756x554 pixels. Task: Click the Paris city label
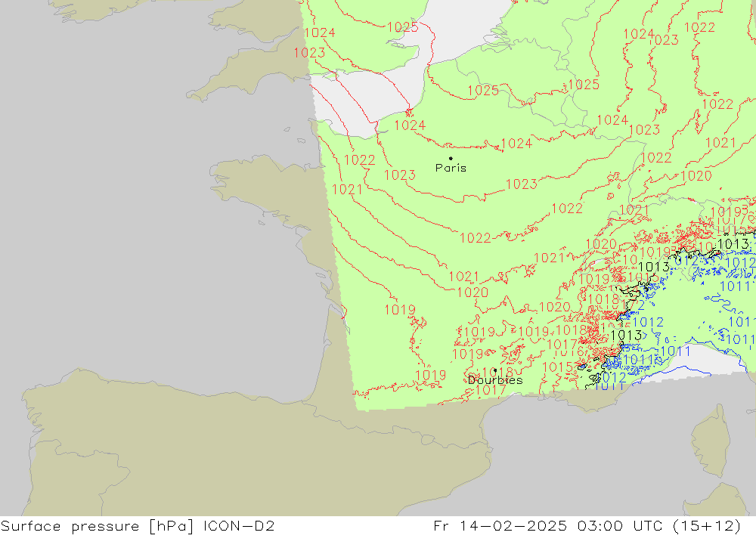pos(451,168)
